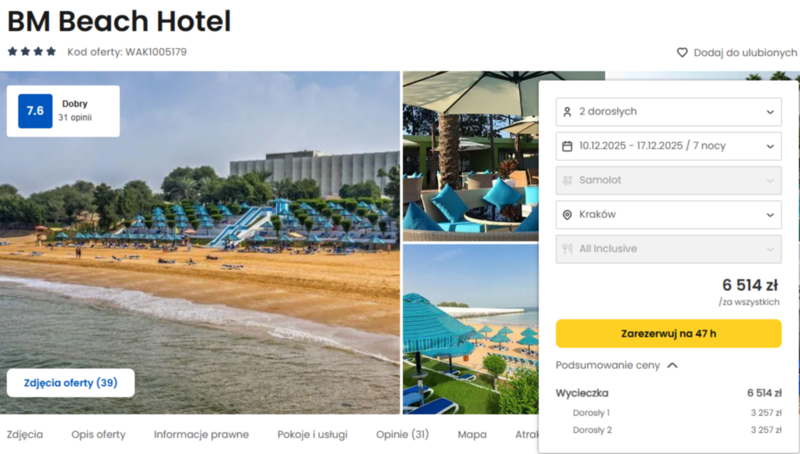
Task: Click the heart icon for favorites
Action: [682, 53]
